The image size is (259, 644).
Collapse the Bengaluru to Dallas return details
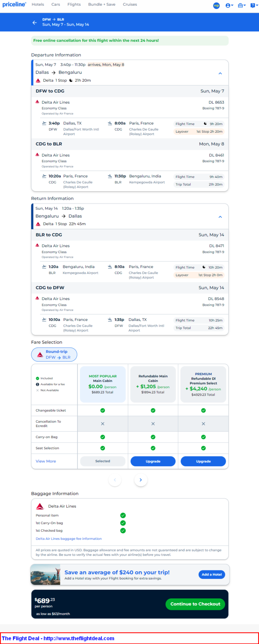(220, 217)
